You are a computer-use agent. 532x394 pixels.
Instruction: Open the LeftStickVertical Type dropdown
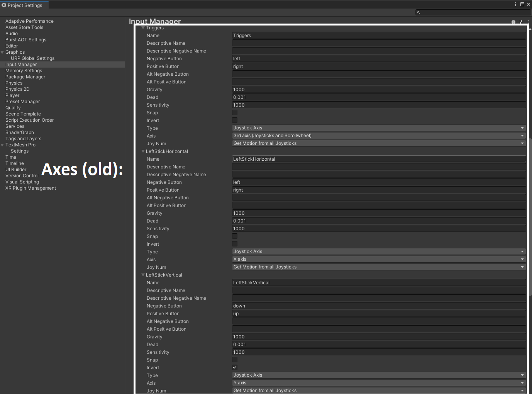coord(379,375)
